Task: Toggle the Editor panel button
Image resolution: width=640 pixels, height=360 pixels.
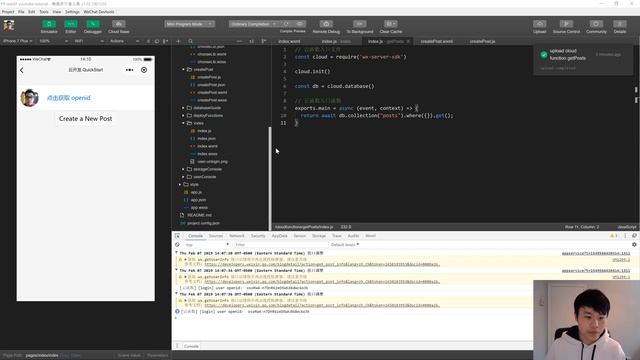Action: click(71, 24)
